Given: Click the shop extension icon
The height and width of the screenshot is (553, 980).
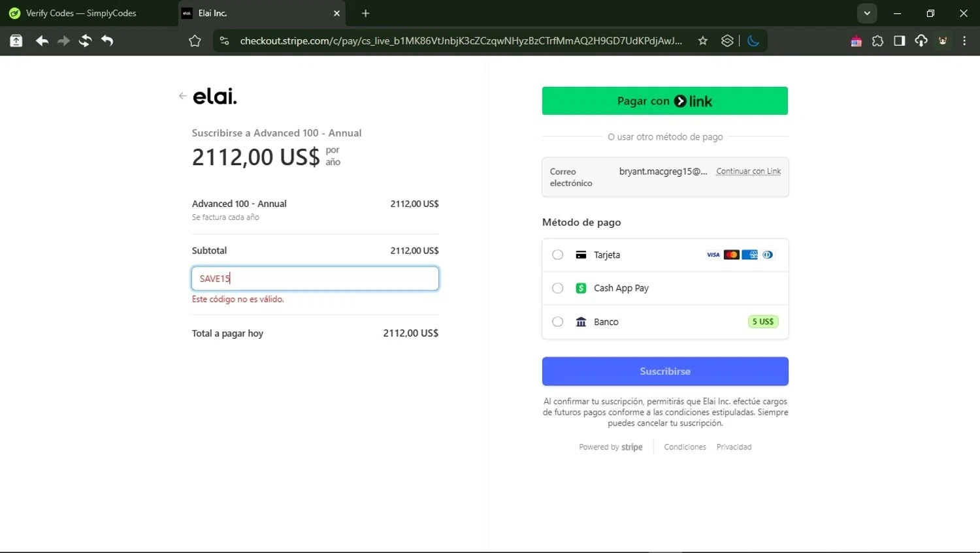Looking at the screenshot, I should click(856, 41).
